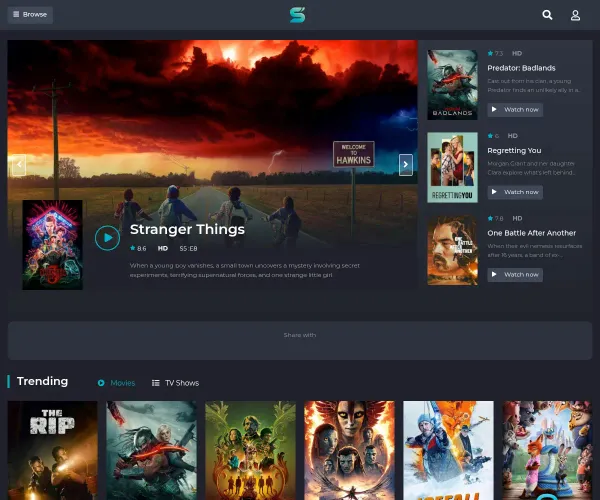Click the One Battle After Another poster
This screenshot has height=500, width=600.
(x=452, y=250)
